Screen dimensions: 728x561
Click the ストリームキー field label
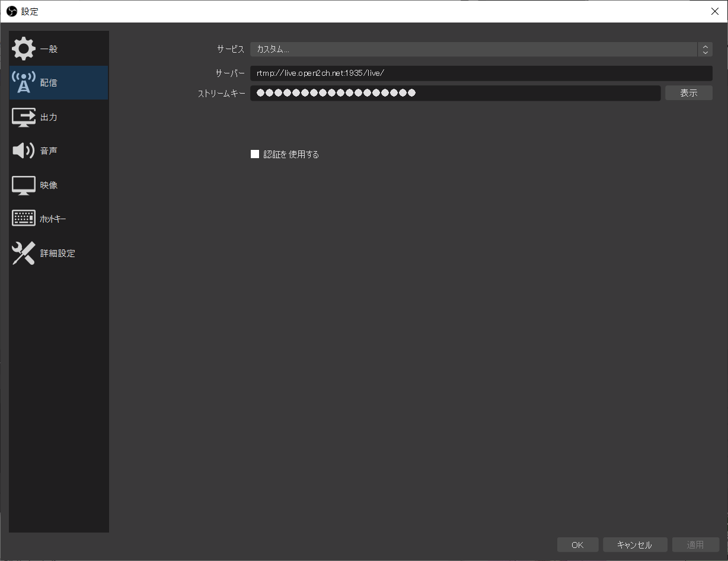[221, 93]
